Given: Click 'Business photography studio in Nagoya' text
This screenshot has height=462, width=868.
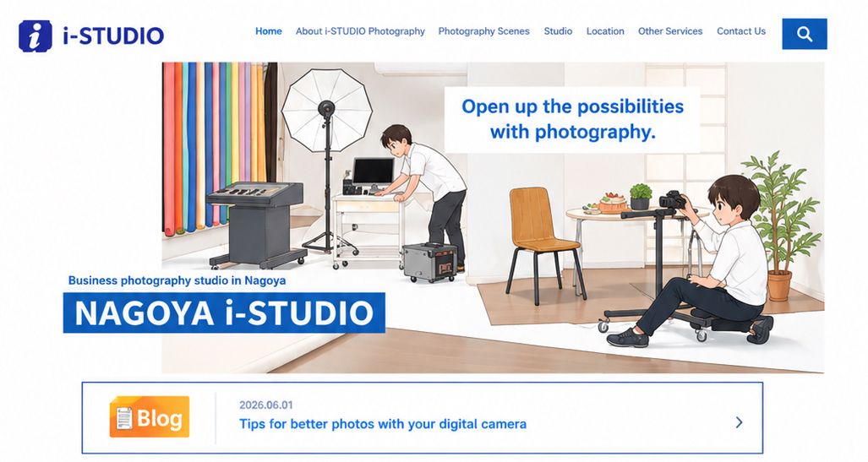Looking at the screenshot, I should point(177,280).
